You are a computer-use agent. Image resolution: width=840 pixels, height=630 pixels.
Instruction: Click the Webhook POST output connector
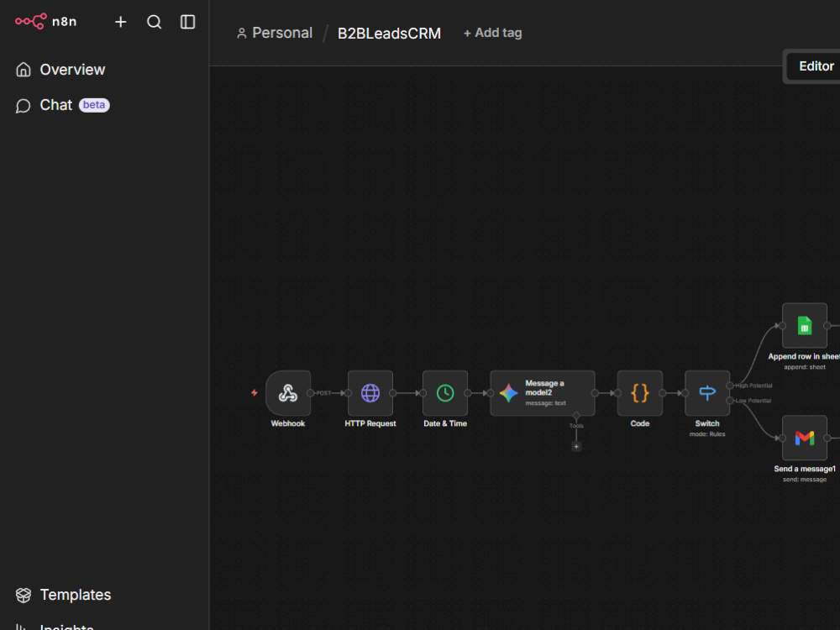tap(310, 392)
